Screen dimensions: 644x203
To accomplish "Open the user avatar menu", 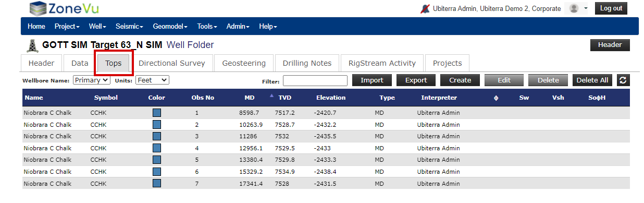I will (575, 8).
